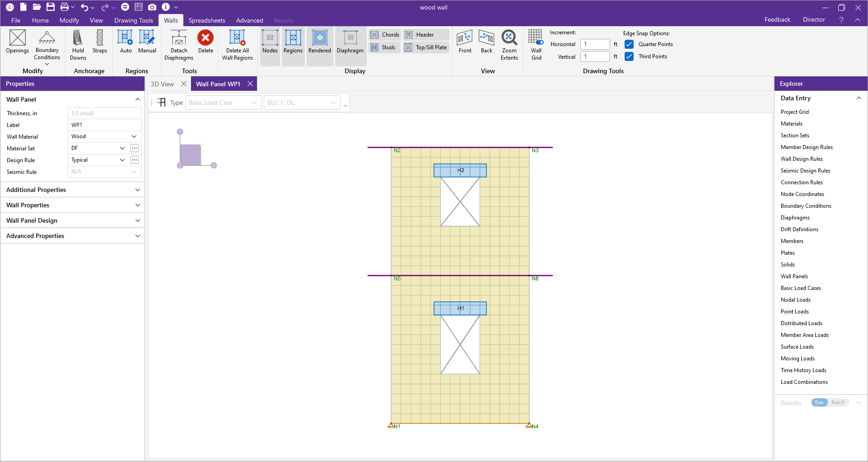Viewport: 868px width, 462px height.
Task: Uncheck Quarter Points snap option
Action: point(629,44)
